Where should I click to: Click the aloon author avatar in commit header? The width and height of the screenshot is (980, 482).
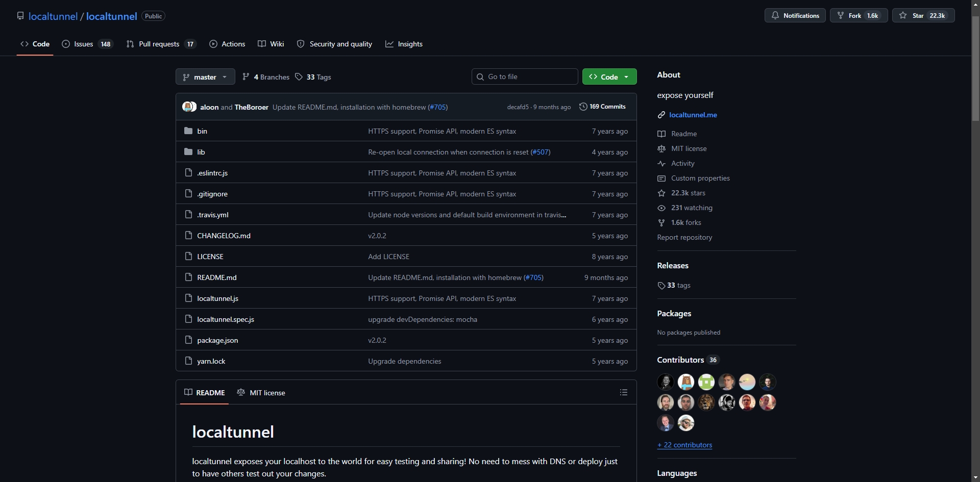187,107
